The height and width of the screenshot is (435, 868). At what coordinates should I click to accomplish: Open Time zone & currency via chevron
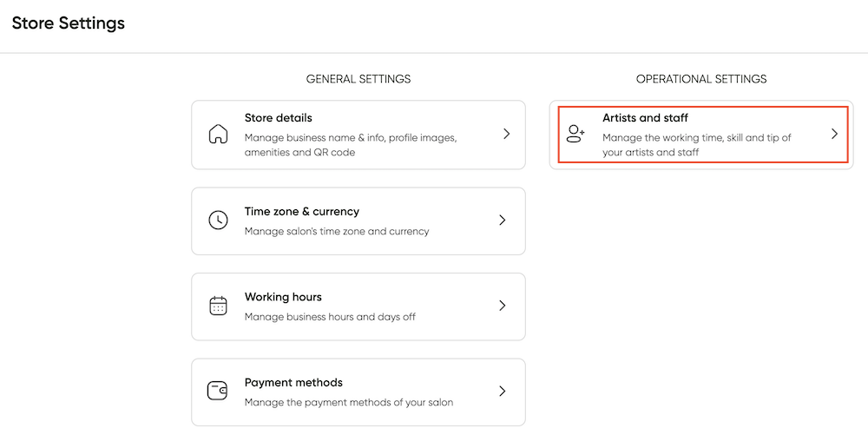[503, 220]
